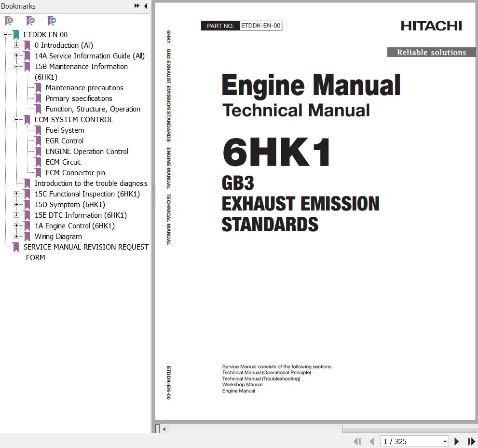Collapse the ETDDK-EN-00 root bookmark

[x=5, y=34]
